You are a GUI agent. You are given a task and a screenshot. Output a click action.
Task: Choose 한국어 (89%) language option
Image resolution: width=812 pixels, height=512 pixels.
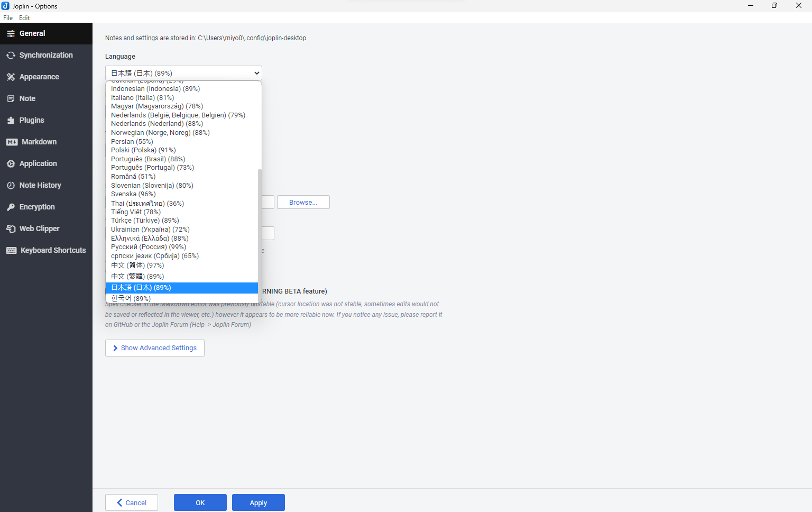point(131,298)
